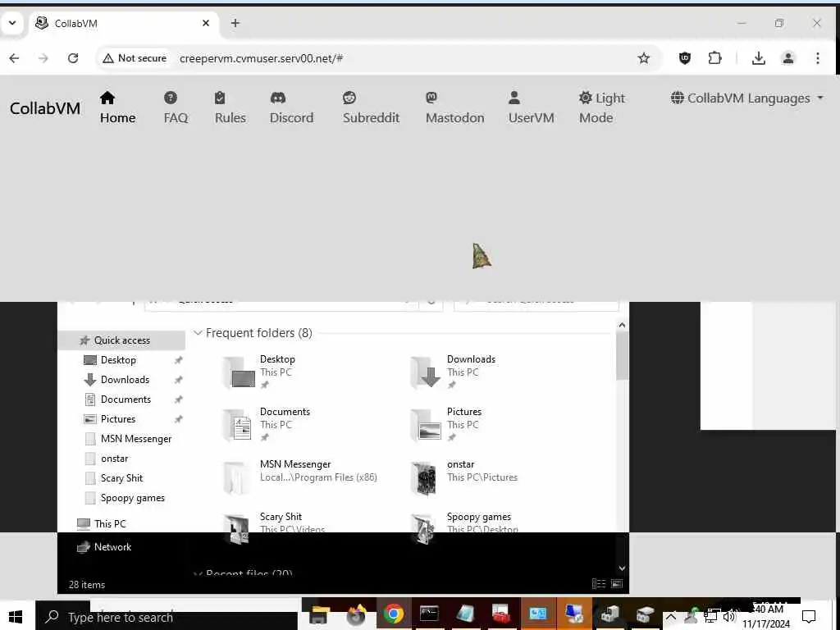Open the CollabVM Home link
Screen dimensions: 840x630
pos(117,107)
